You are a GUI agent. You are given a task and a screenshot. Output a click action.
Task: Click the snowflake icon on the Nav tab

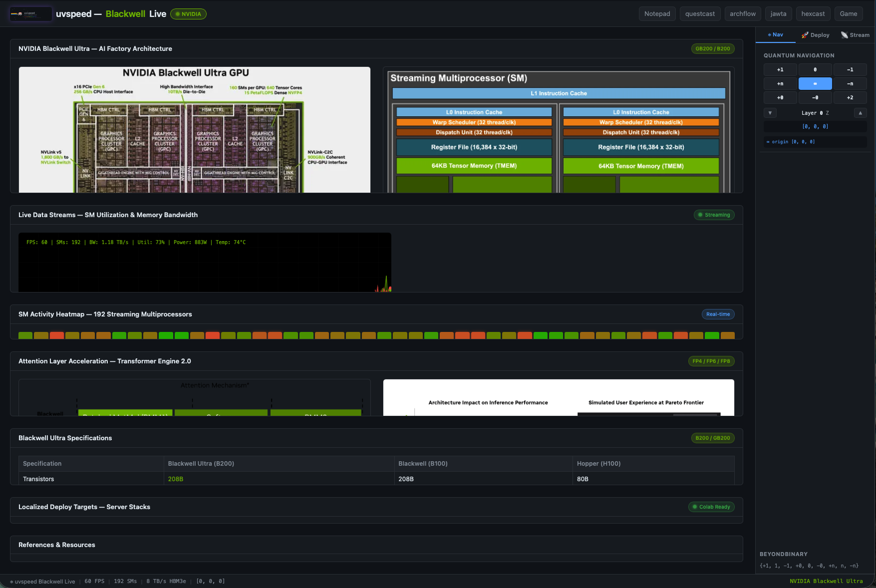(x=769, y=34)
